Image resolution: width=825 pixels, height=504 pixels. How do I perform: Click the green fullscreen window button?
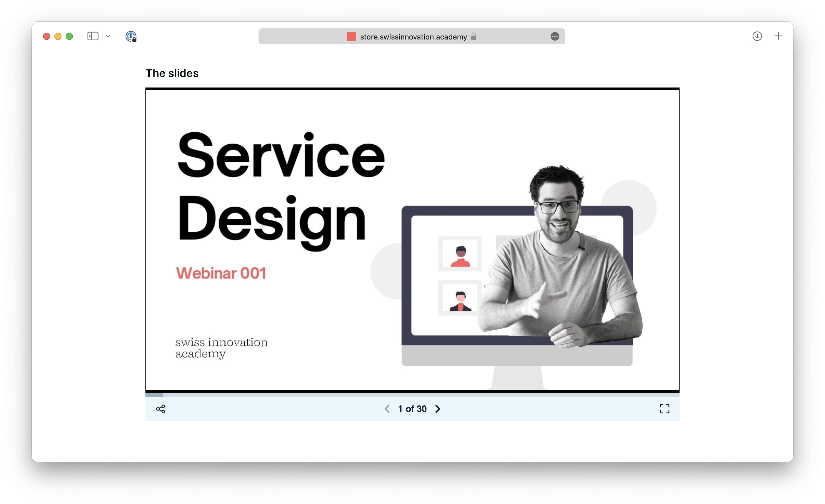coord(69,36)
